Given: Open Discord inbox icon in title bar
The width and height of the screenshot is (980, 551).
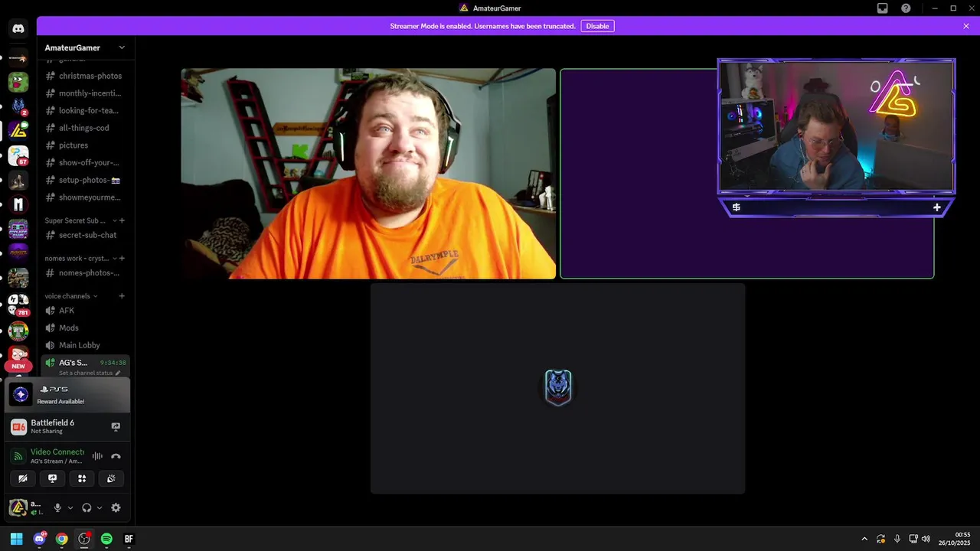Looking at the screenshot, I should (883, 8).
